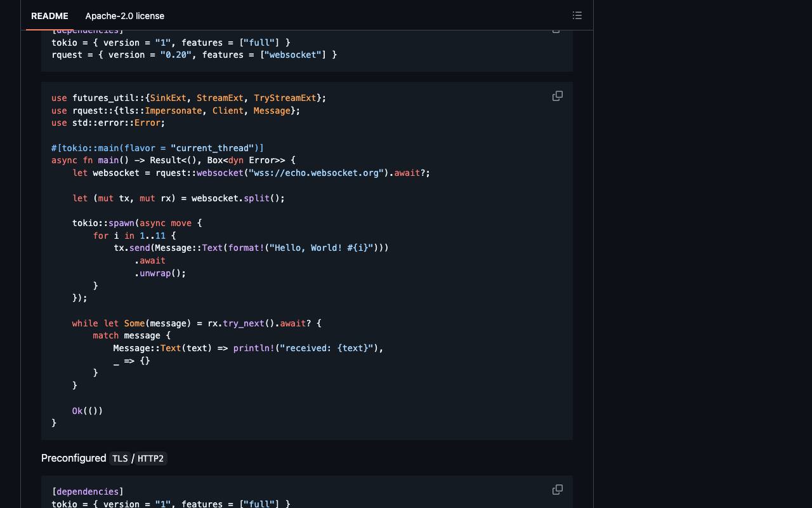Viewport: 812px width, 508px height.
Task: Click the "for i in 1..11" loop line
Action: tap(134, 236)
